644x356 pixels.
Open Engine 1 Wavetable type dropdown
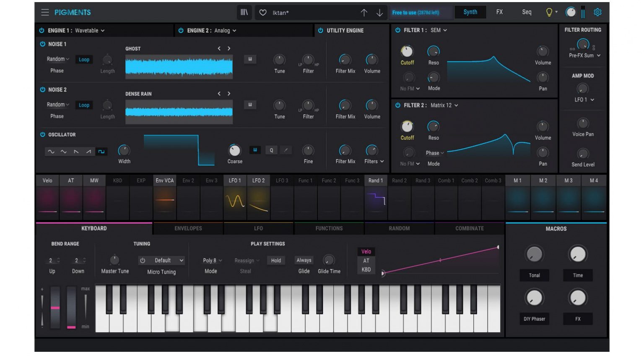click(x=90, y=30)
